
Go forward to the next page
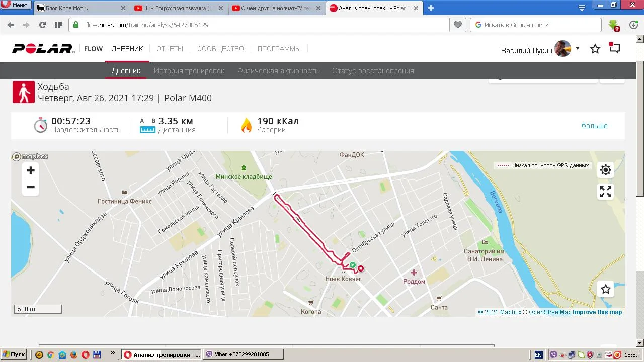26,25
